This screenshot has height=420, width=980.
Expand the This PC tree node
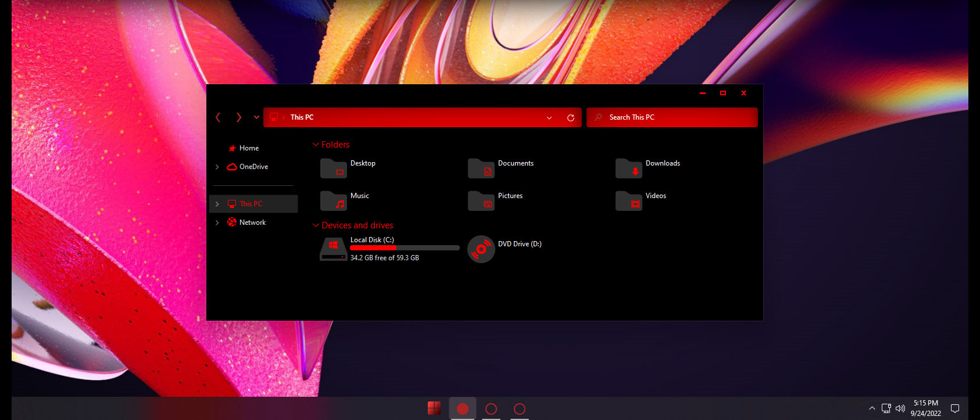point(217,204)
